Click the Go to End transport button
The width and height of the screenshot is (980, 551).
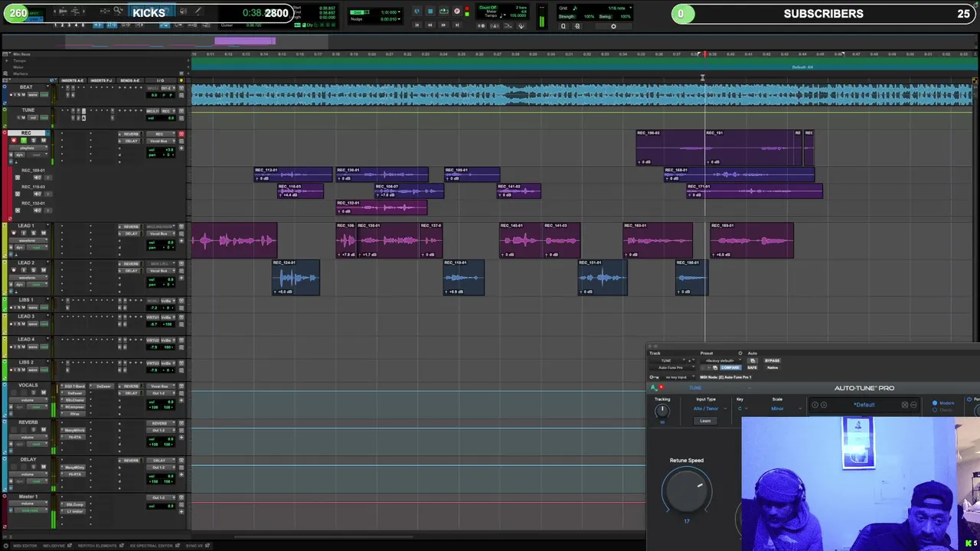(x=456, y=24)
